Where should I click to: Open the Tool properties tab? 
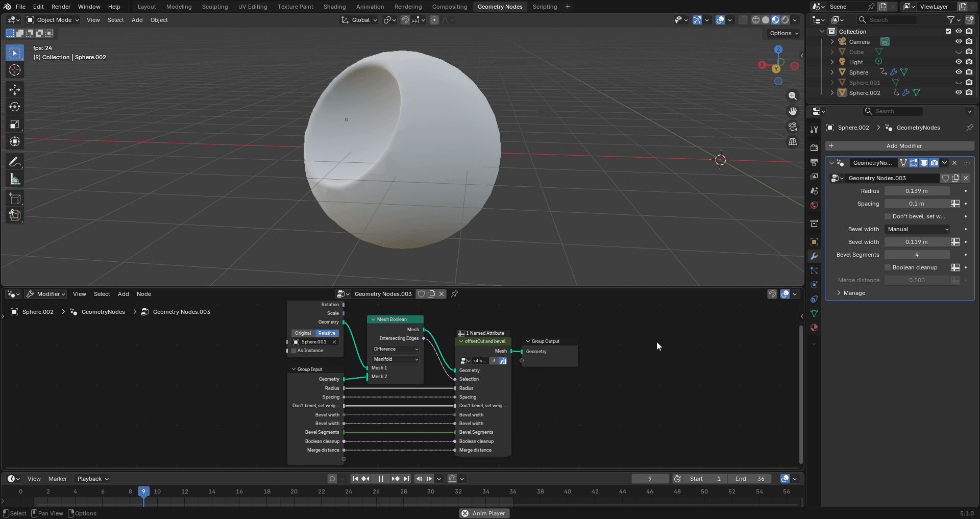(x=814, y=130)
